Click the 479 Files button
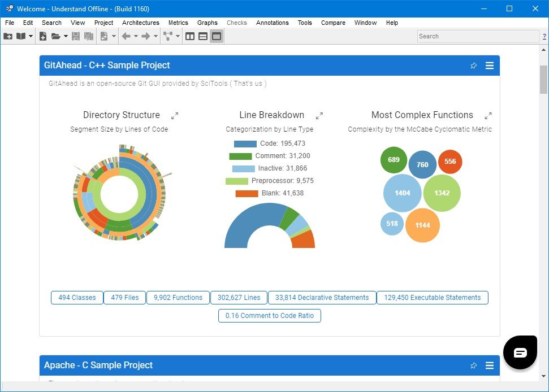This screenshot has width=549, height=392. click(x=125, y=298)
